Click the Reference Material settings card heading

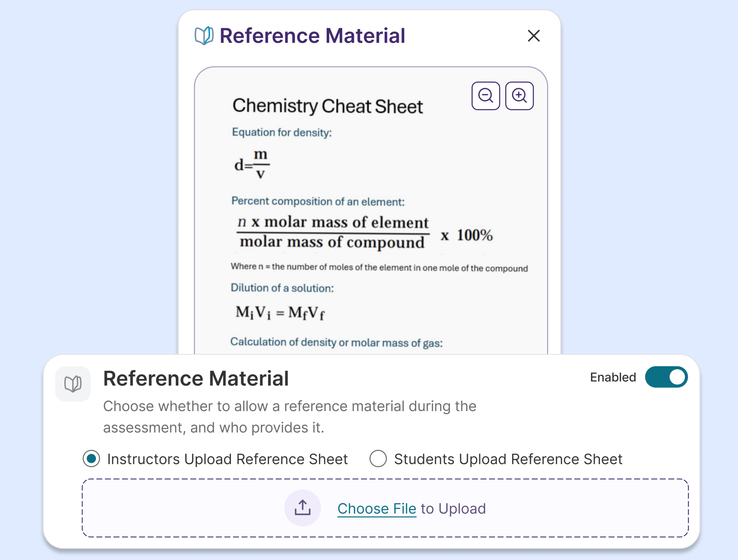[196, 378]
